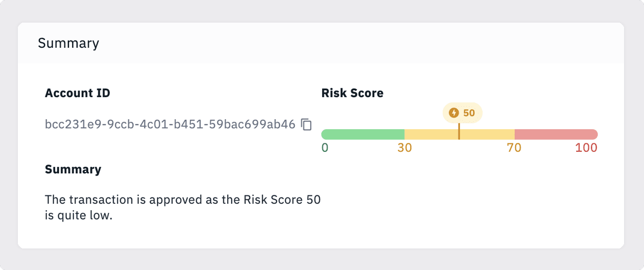Click the transaction approved summary text
The width and height of the screenshot is (644, 270).
tap(183, 207)
